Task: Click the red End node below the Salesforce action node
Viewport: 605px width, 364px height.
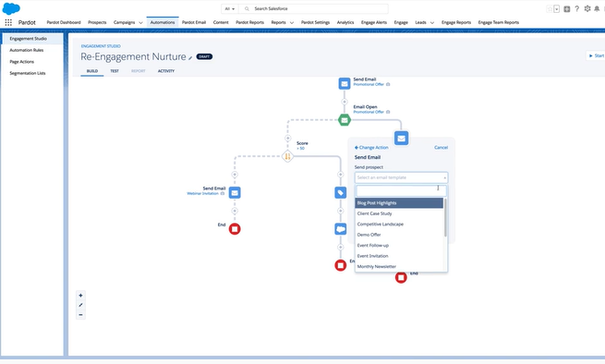Action: pos(340,265)
